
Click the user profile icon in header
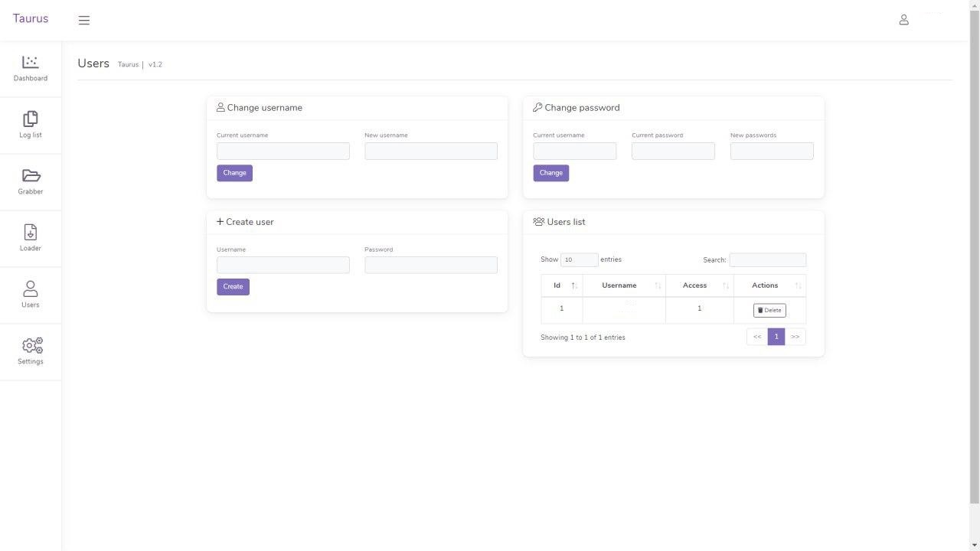903,20
